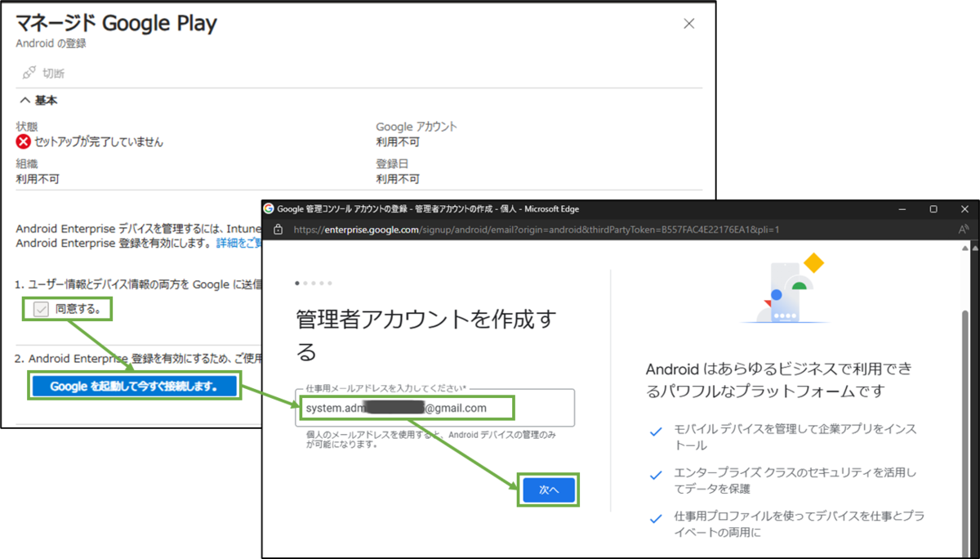The height and width of the screenshot is (559, 980).
Task: Click the Android の登録 subtitle
Action: (x=51, y=43)
